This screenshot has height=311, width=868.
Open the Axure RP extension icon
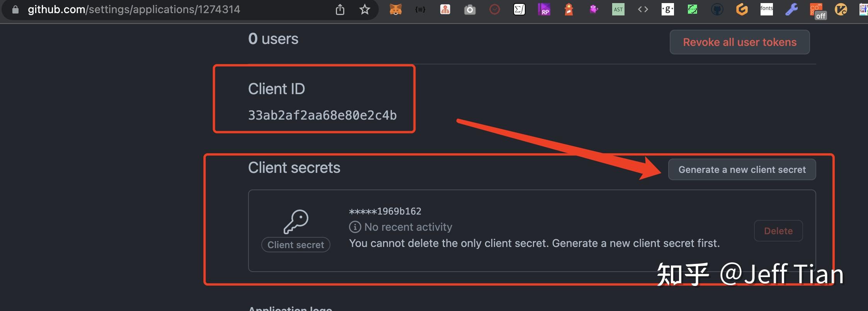[544, 9]
